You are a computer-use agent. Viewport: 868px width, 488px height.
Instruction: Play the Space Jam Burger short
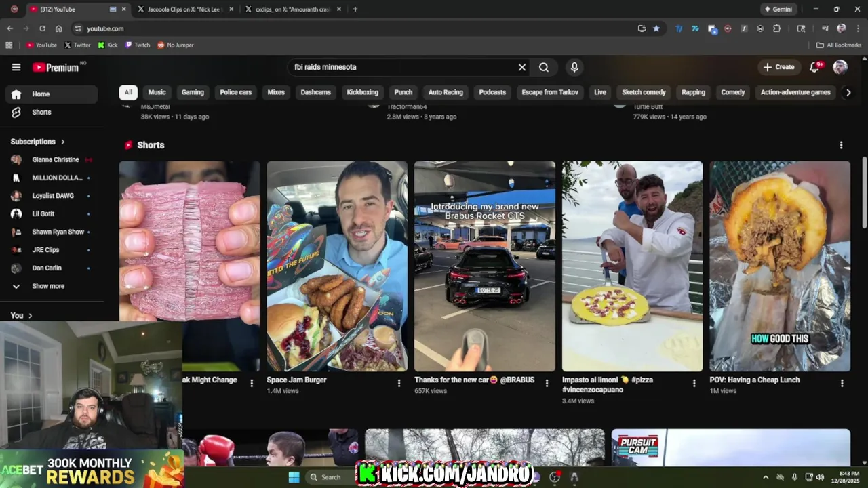(x=337, y=266)
